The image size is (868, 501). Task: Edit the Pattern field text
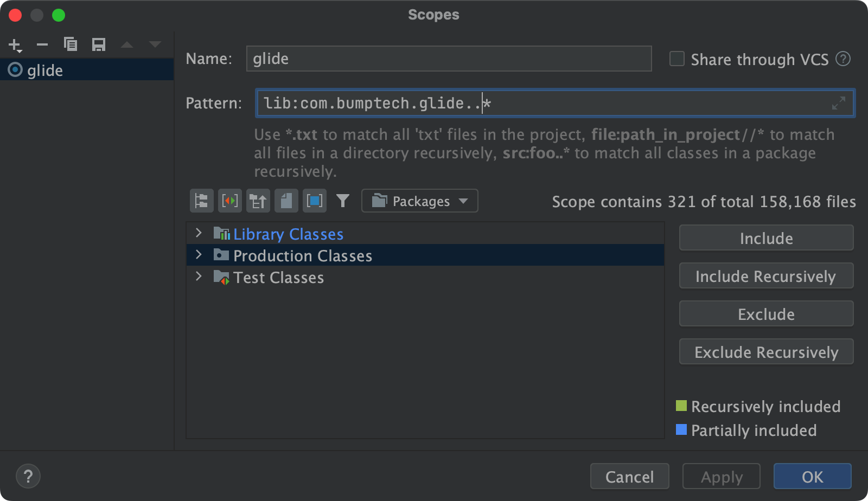(555, 103)
